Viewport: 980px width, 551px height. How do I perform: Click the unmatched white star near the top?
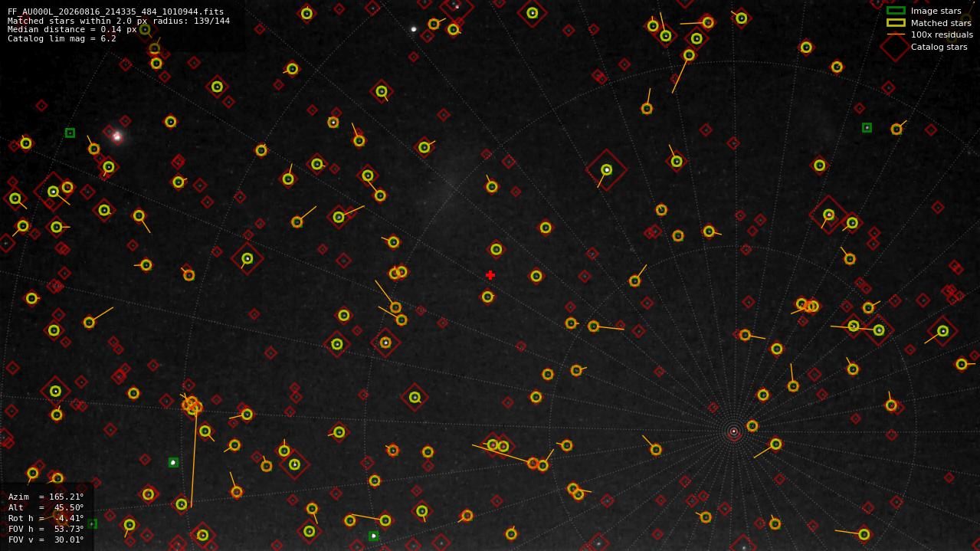click(414, 29)
